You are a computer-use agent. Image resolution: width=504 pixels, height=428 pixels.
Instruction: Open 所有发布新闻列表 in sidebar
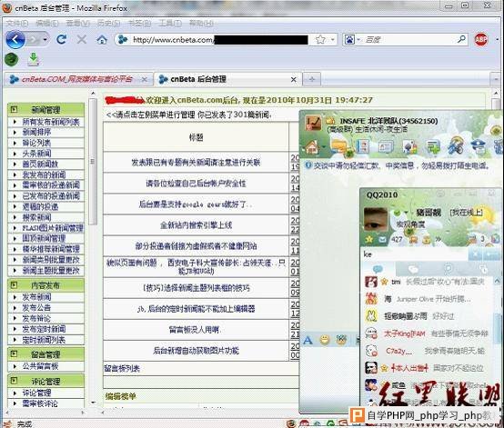[x=51, y=122]
